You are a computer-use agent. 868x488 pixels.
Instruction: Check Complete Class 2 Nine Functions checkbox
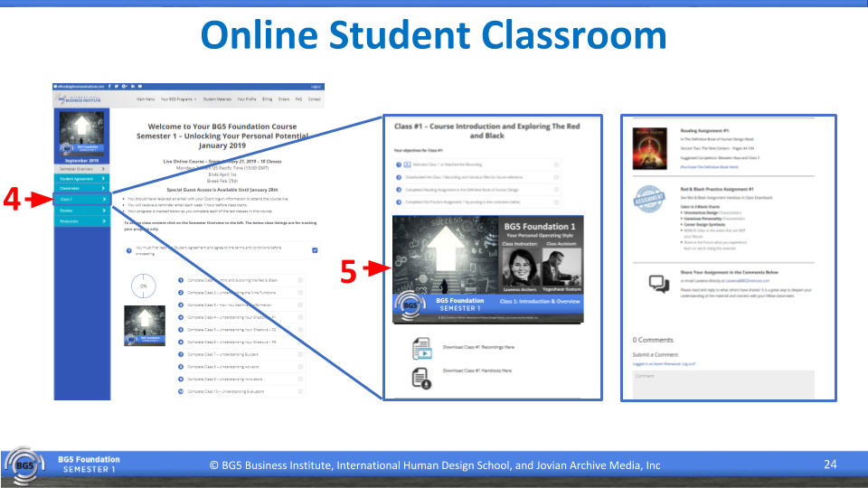tap(300, 293)
